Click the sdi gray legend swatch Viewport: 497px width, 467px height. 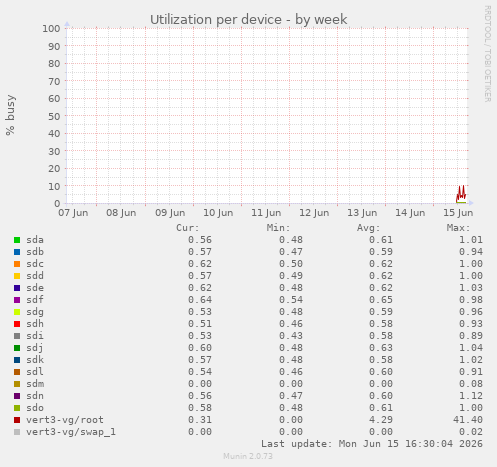(17, 336)
